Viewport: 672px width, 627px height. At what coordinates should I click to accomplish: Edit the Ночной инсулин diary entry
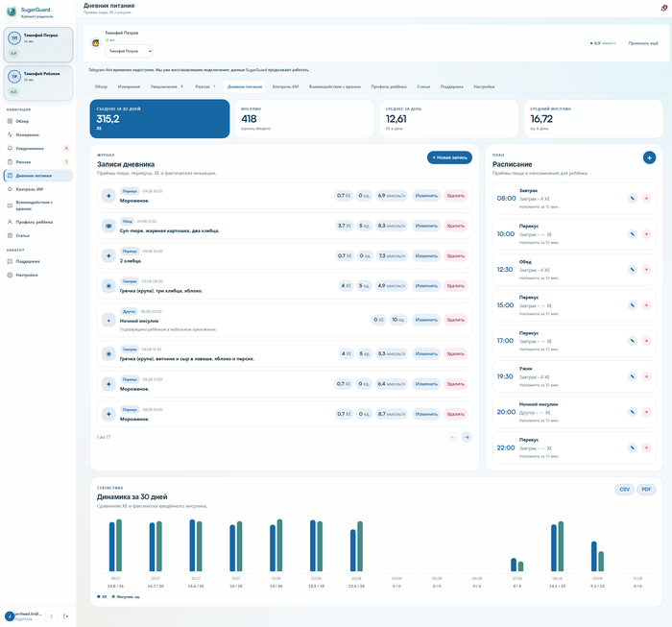click(426, 320)
